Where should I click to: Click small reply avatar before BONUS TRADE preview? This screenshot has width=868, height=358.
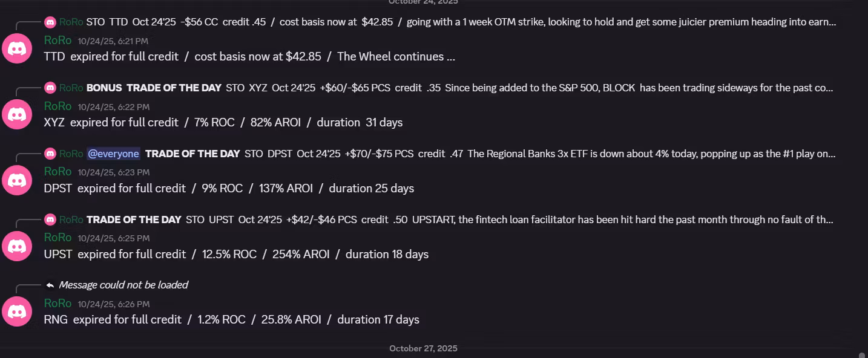point(50,88)
